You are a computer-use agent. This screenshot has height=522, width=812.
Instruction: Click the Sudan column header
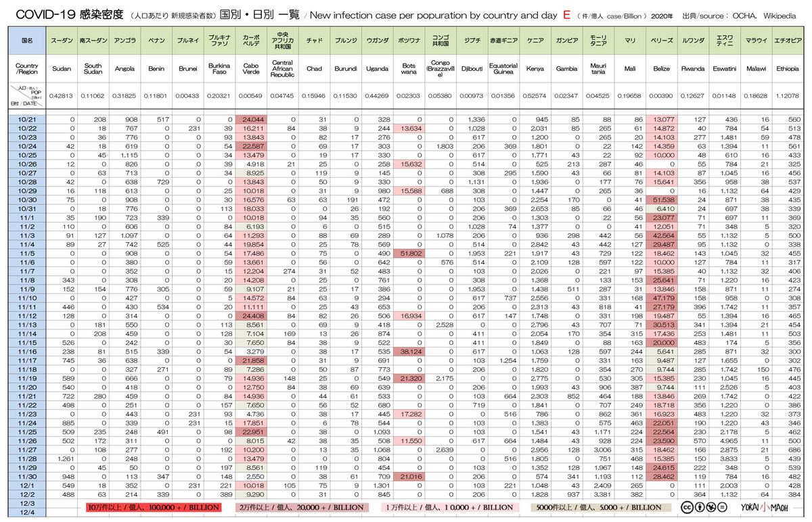[x=62, y=69]
